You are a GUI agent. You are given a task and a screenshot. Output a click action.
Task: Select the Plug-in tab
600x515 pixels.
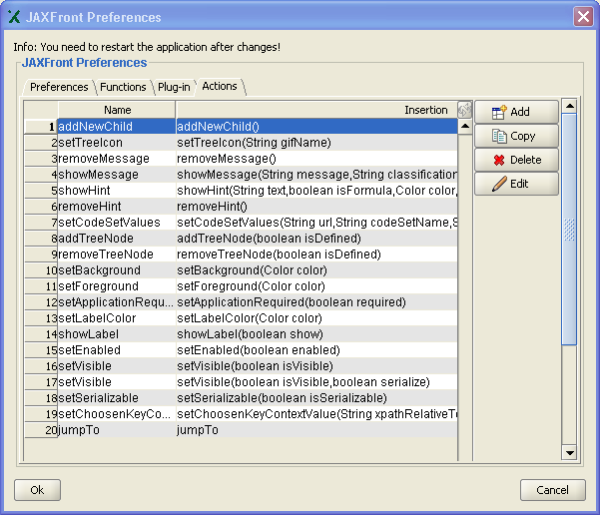[x=173, y=87]
